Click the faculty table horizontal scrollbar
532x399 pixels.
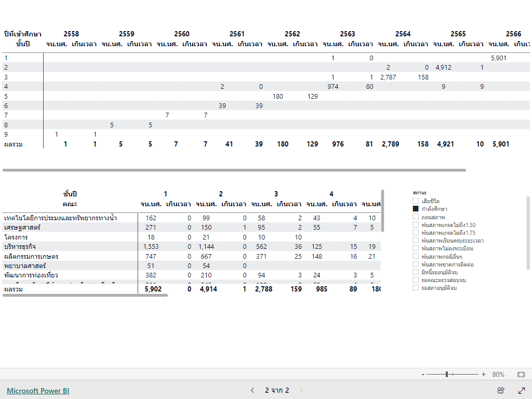(85, 295)
